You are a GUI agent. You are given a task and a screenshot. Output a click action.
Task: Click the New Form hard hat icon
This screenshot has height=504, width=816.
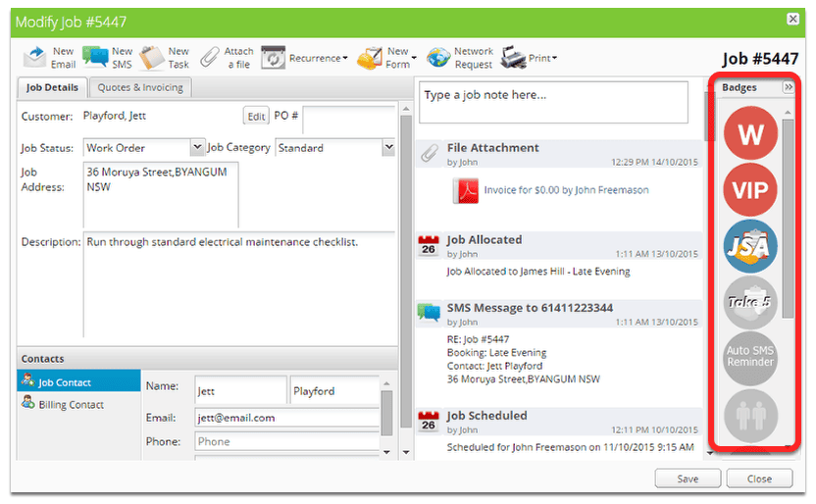tap(370, 58)
